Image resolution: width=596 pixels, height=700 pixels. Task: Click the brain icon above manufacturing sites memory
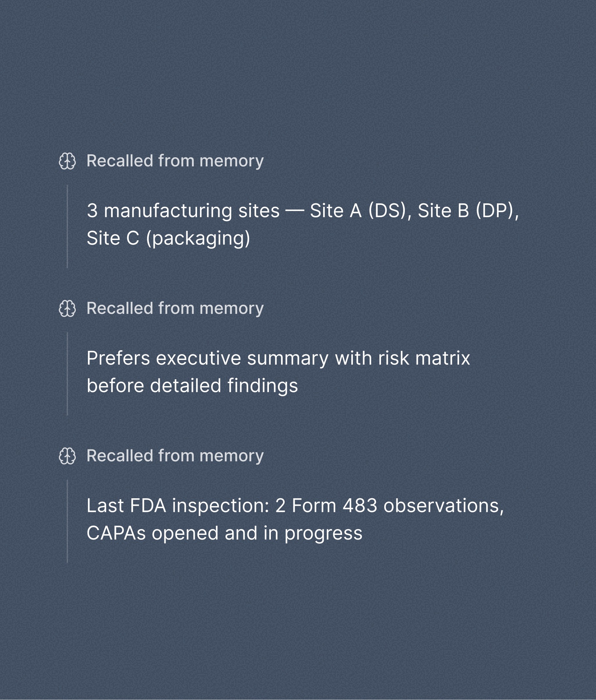[x=67, y=161]
